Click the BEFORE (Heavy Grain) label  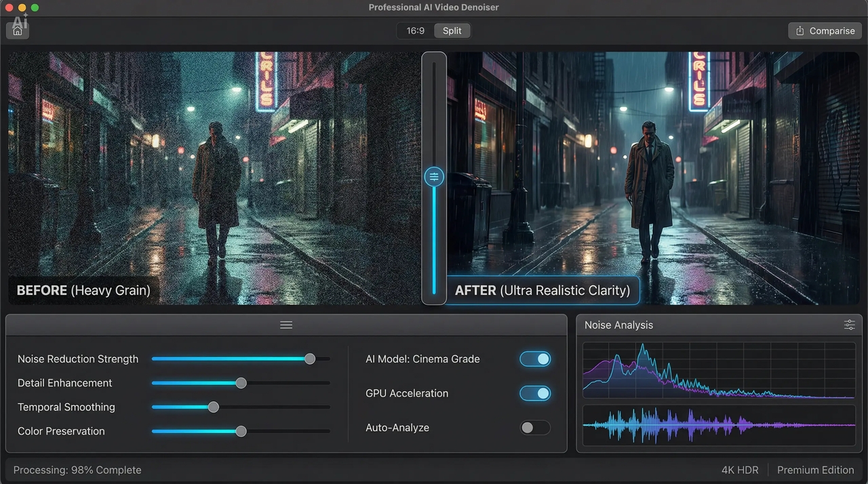[x=83, y=291]
